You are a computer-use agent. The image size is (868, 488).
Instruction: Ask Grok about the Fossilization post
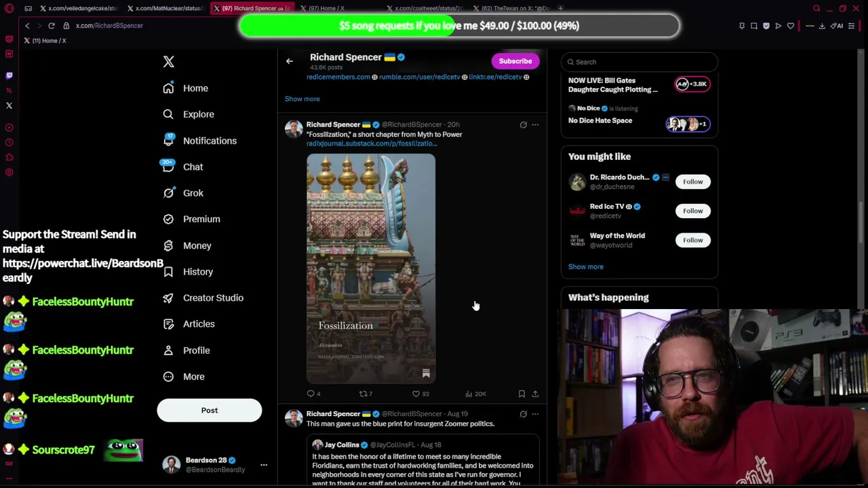tap(523, 125)
